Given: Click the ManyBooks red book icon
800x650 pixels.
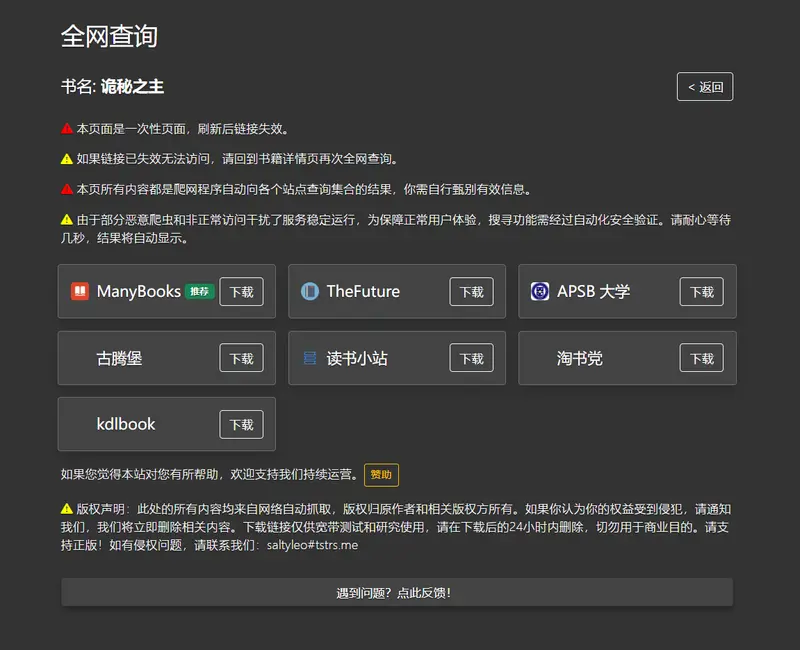Looking at the screenshot, I should [80, 291].
